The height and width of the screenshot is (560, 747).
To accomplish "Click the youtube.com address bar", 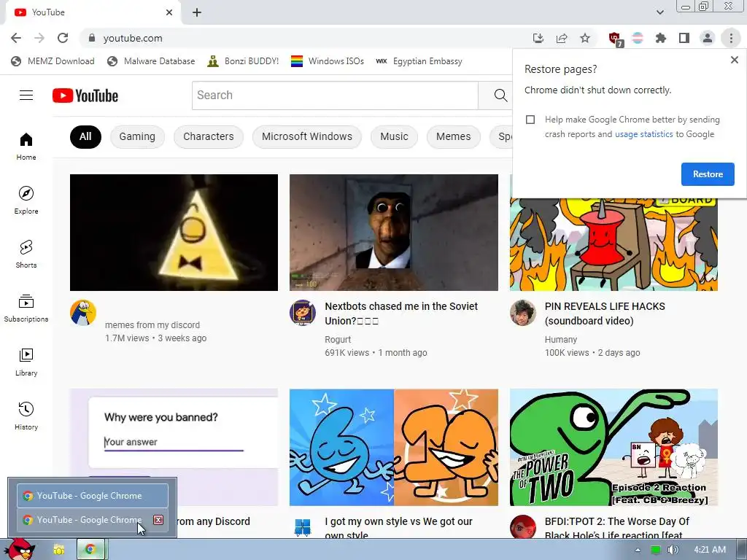I will pos(305,38).
